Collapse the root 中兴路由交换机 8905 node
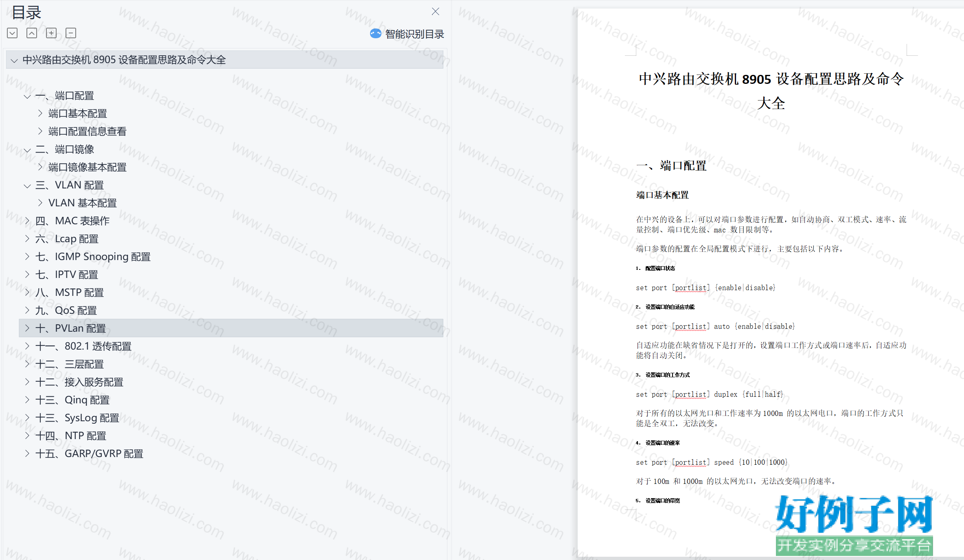Viewport: 964px width, 560px height. (14, 61)
